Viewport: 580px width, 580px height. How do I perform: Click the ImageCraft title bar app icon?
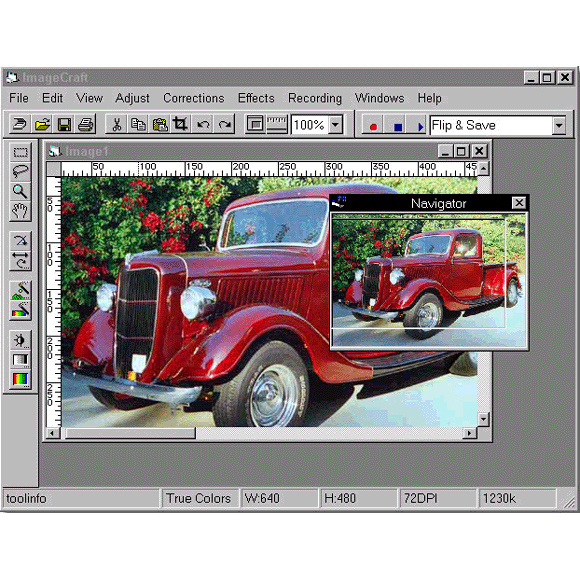12,77
